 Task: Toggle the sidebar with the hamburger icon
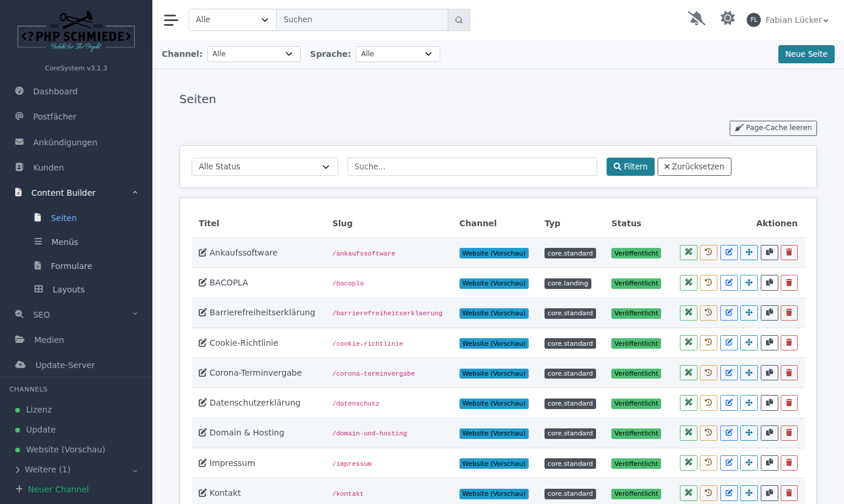(x=171, y=20)
